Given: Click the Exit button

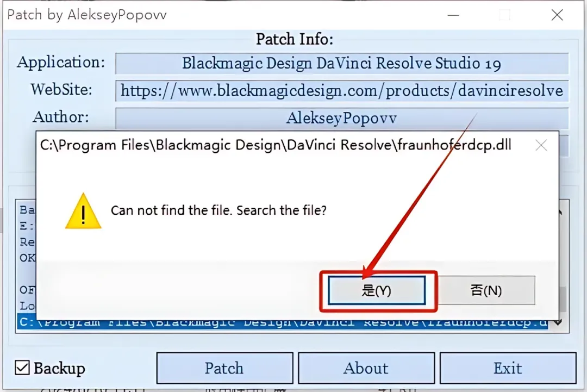Looking at the screenshot, I should point(508,368).
